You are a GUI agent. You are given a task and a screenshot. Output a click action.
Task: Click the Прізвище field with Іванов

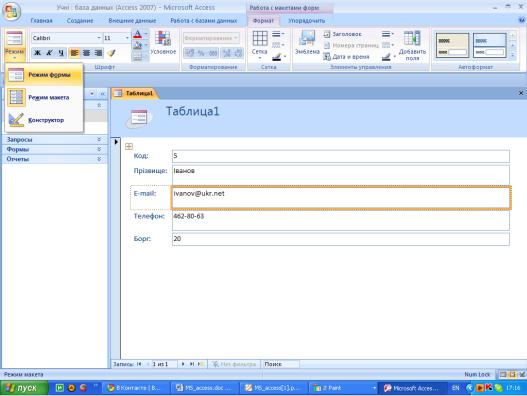coord(341,175)
